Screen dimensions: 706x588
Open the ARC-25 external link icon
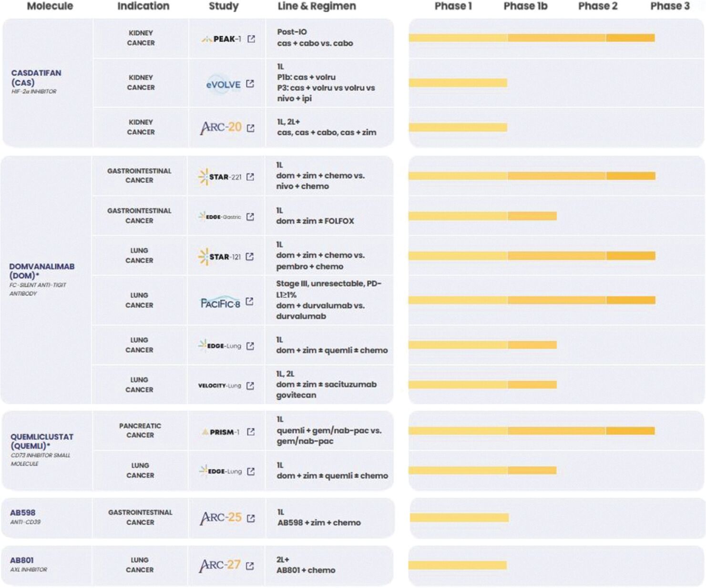pyautogui.click(x=251, y=518)
